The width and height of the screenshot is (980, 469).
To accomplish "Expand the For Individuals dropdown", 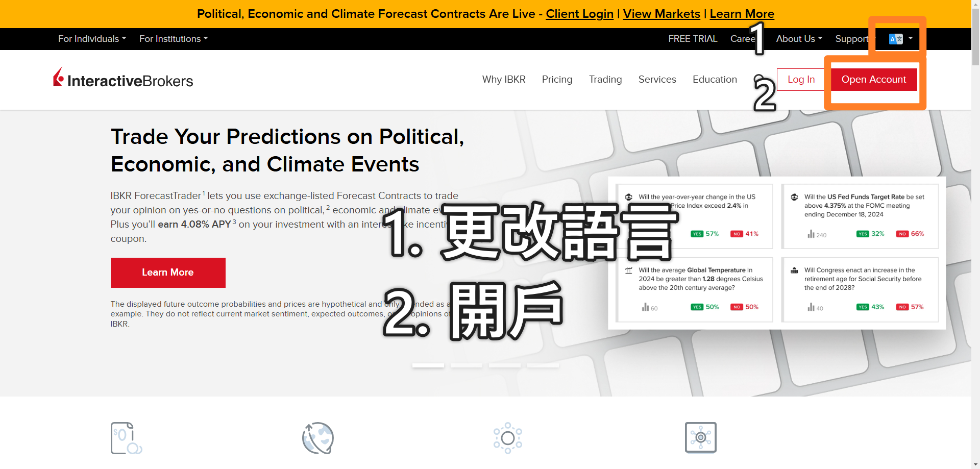I will [92, 39].
